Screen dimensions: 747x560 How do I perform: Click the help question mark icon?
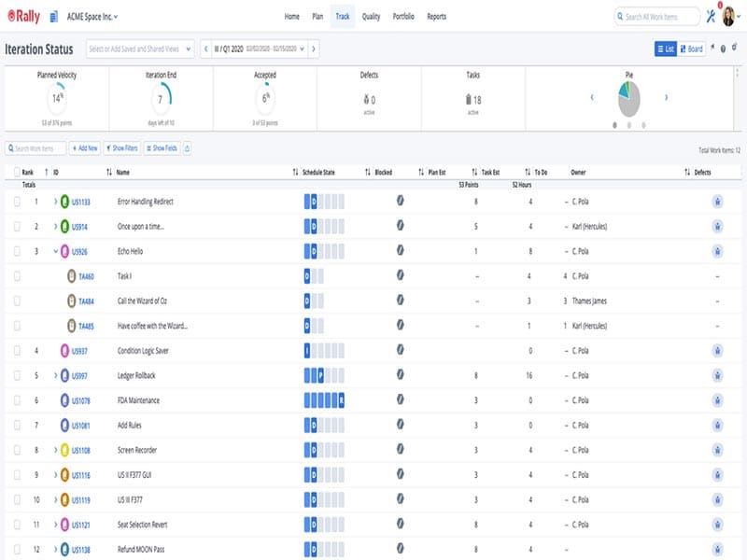(723, 49)
